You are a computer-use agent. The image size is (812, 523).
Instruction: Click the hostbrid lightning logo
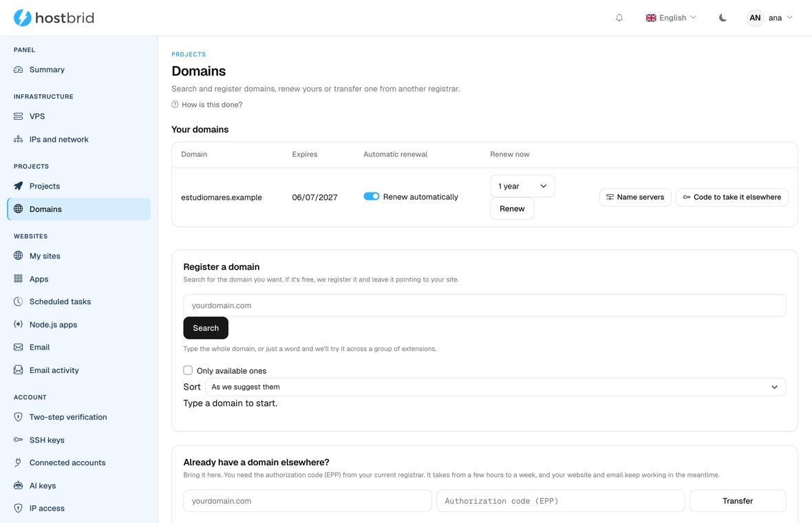(22, 18)
